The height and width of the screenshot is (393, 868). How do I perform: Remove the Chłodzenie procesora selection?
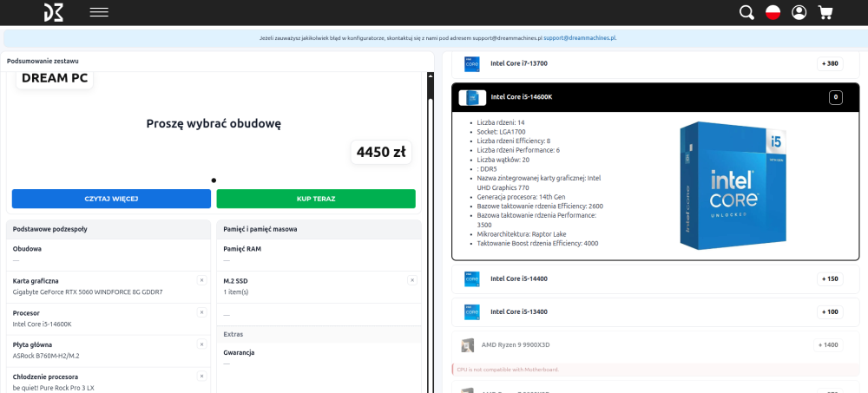pos(201,377)
